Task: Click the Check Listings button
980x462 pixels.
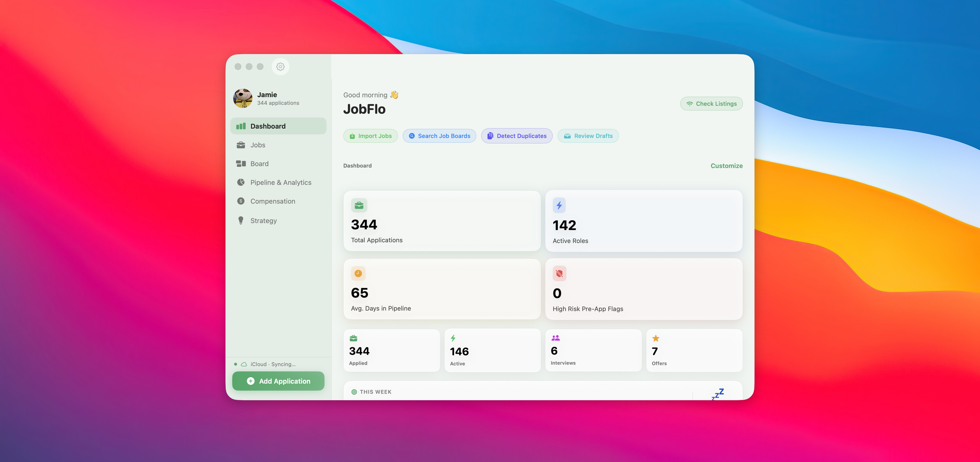Action: [711, 104]
